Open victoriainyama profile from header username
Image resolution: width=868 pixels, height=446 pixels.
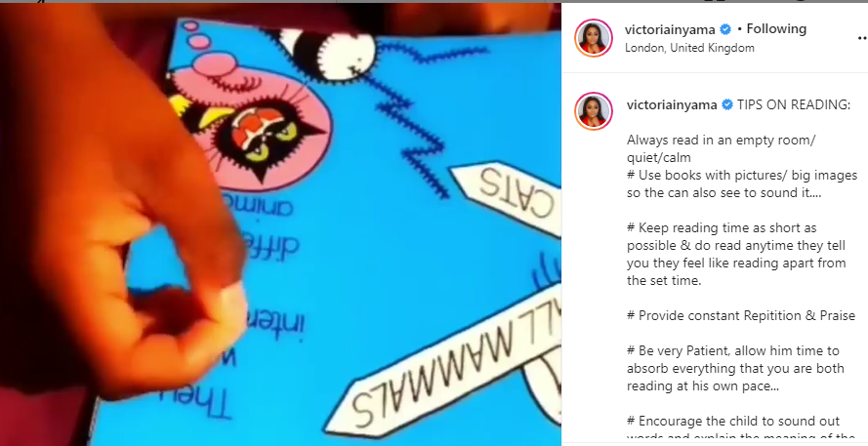tap(670, 29)
